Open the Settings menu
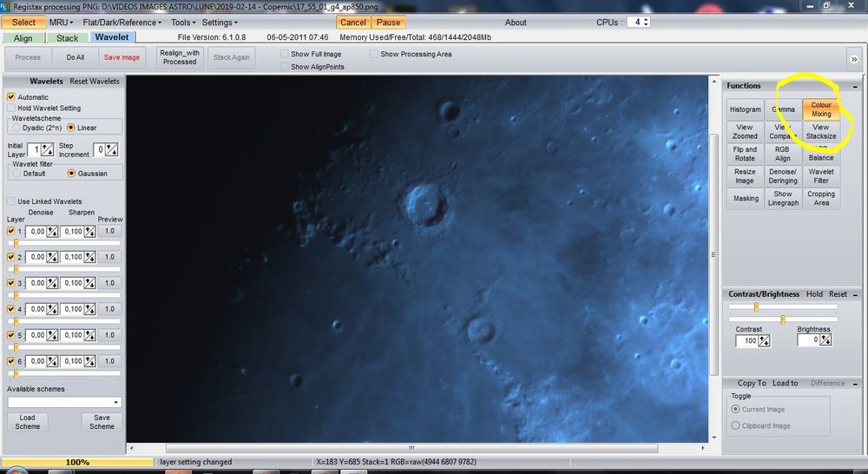Viewport: 868px width, 474px height. tap(220, 23)
